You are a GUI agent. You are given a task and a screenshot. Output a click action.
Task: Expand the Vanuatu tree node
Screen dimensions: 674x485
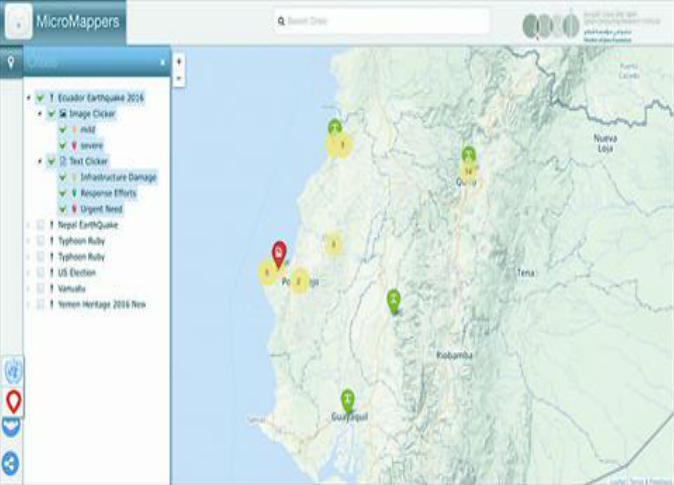pos(28,288)
